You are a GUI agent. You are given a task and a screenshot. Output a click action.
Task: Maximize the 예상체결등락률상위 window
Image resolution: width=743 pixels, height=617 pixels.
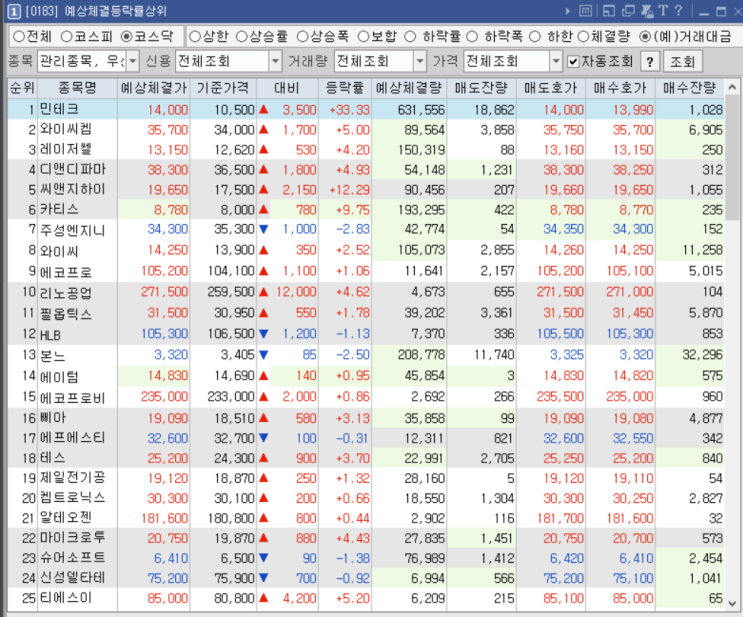(721, 11)
